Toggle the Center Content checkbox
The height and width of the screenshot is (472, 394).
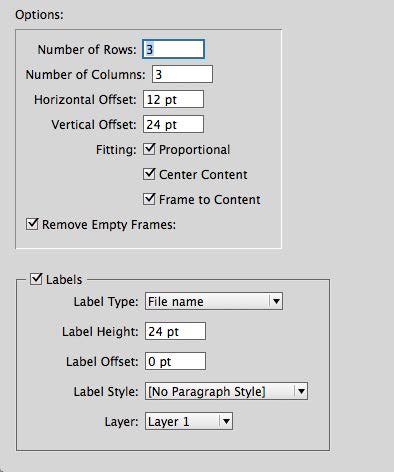tap(149, 174)
